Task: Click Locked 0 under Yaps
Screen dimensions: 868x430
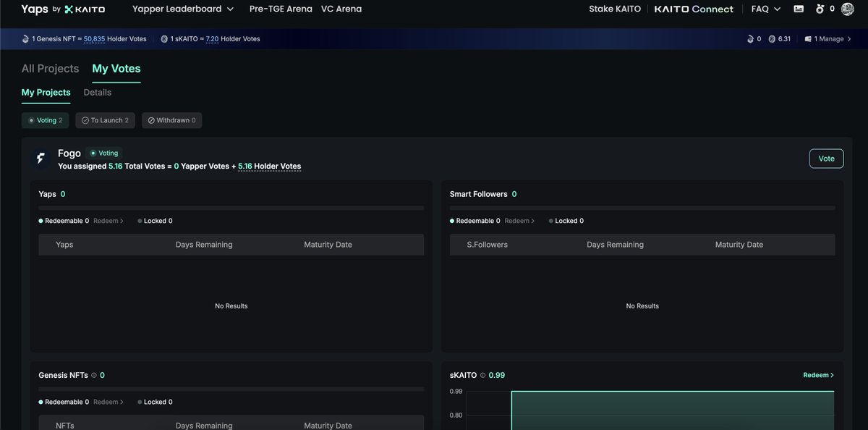Action: (x=155, y=221)
